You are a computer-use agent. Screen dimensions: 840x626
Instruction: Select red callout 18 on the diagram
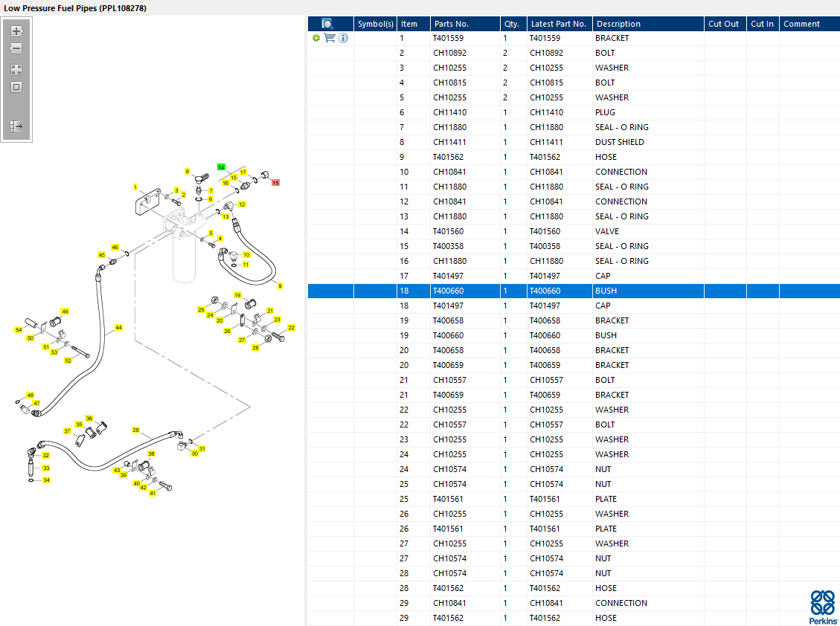(x=275, y=183)
